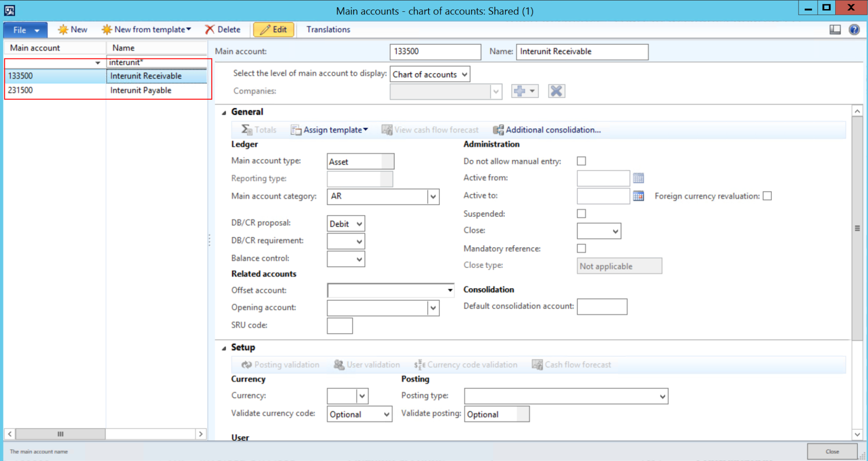
Task: Add a company with the plus icon
Action: [521, 91]
